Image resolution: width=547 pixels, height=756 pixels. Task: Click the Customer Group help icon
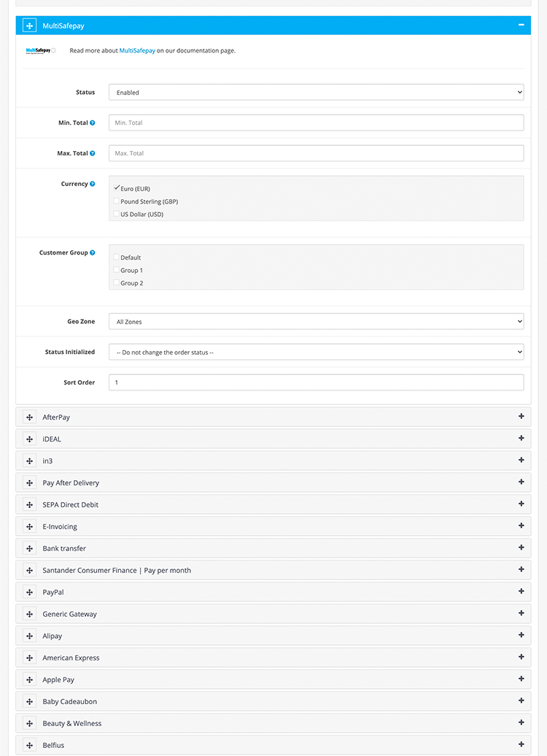pos(93,252)
